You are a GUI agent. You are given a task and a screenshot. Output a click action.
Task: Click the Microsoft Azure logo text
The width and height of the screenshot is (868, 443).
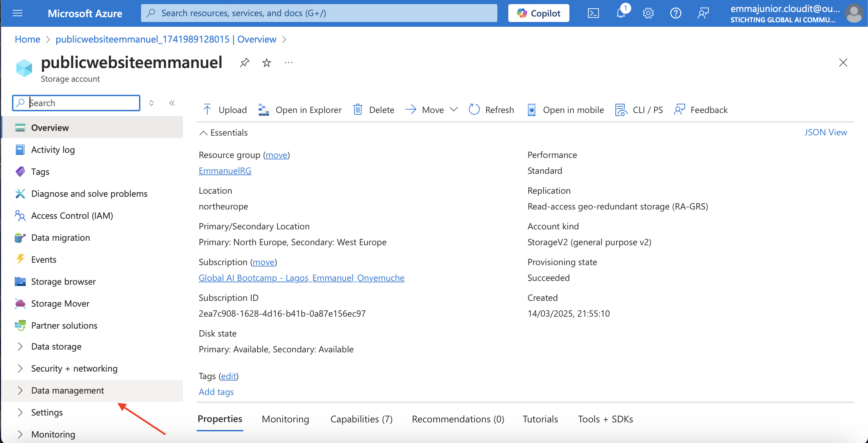(x=85, y=13)
